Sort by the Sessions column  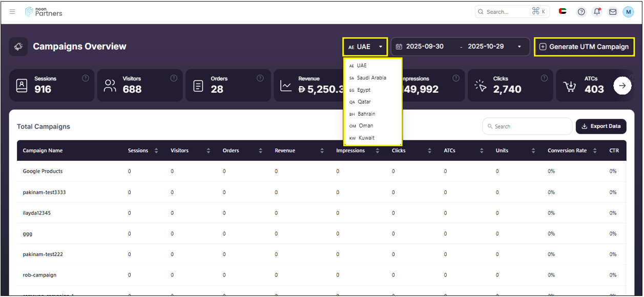coord(156,151)
